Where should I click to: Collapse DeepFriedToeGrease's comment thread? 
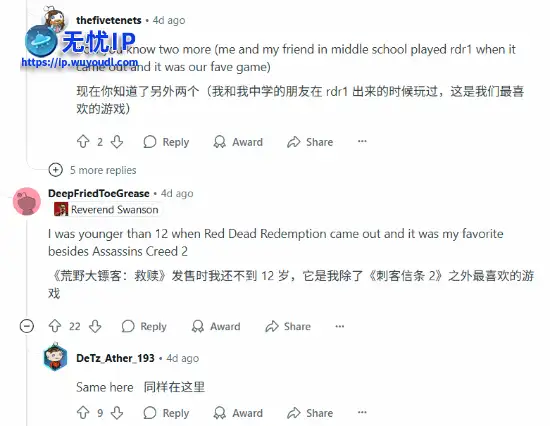(x=27, y=326)
